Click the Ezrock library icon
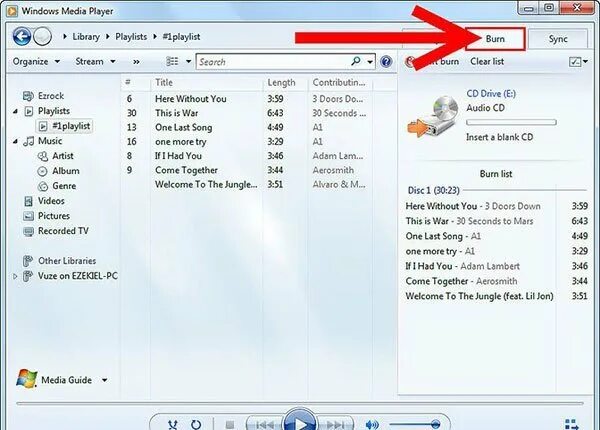 [28, 96]
